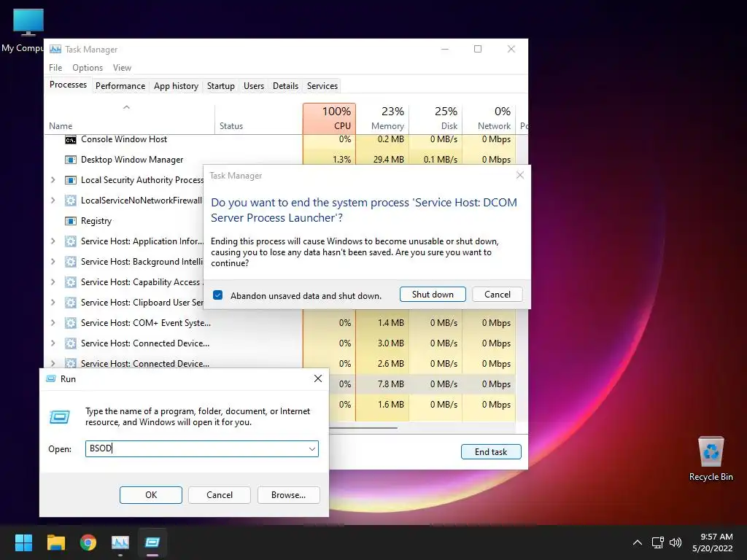Launch Google Chrome from the taskbar

[x=88, y=542]
